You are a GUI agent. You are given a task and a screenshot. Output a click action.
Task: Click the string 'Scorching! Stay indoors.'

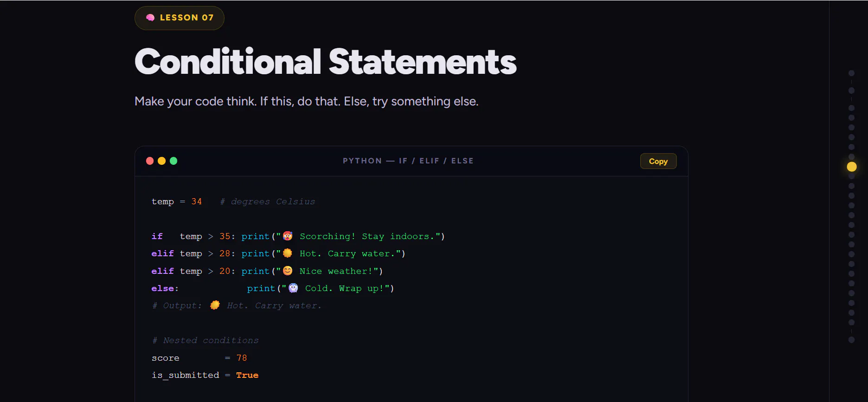pos(367,236)
